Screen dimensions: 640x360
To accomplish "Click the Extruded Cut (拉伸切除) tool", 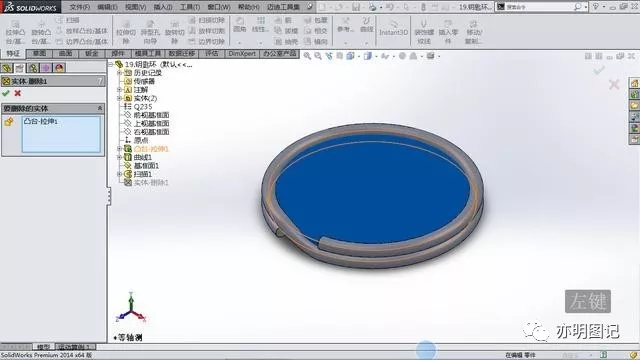I will (126, 32).
